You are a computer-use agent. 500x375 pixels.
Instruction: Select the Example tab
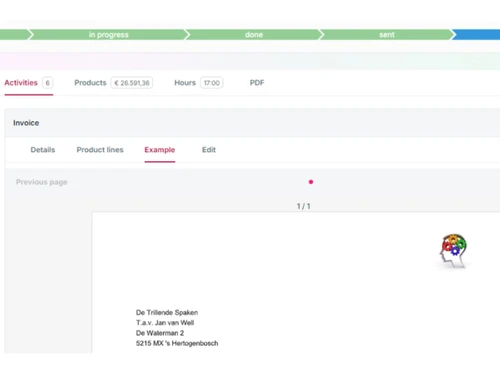tap(160, 150)
